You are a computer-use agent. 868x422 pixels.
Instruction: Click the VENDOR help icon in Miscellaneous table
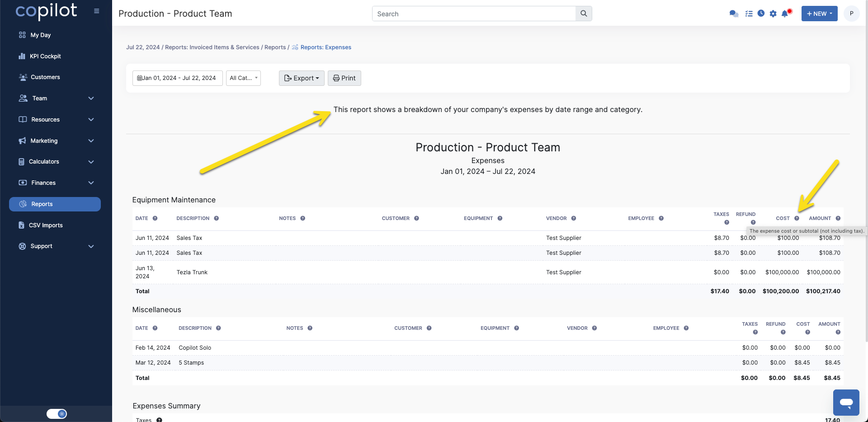pos(594,328)
